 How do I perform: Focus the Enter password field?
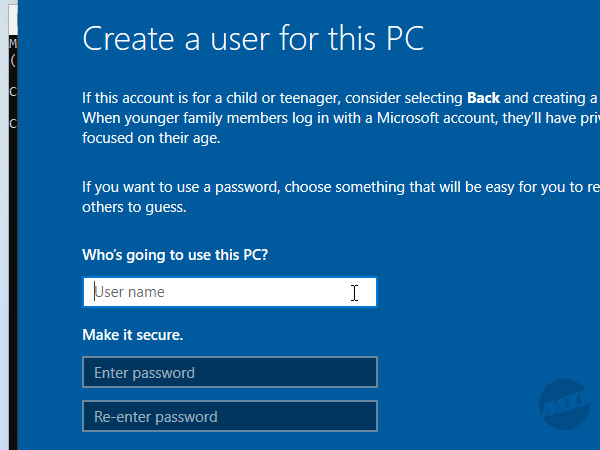coord(229,372)
